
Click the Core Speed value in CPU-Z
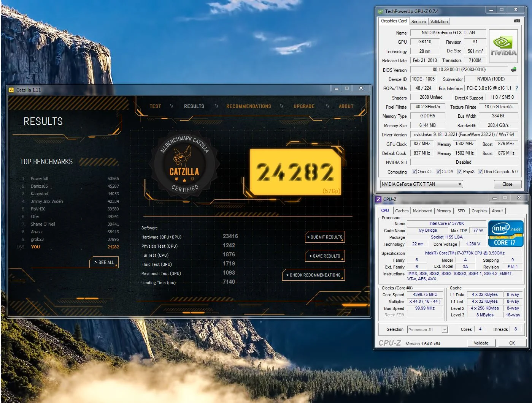click(425, 295)
